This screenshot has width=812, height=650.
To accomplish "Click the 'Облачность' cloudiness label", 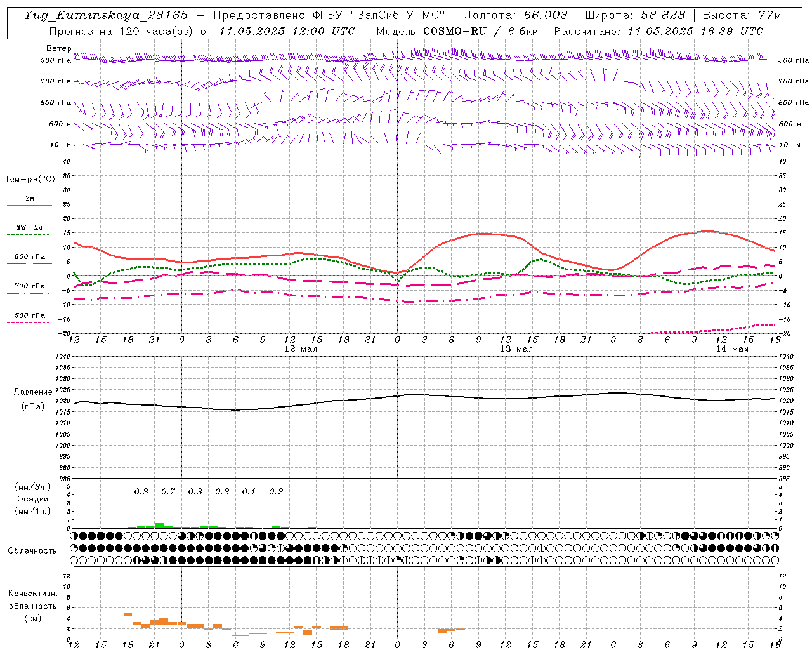I will coord(32,551).
